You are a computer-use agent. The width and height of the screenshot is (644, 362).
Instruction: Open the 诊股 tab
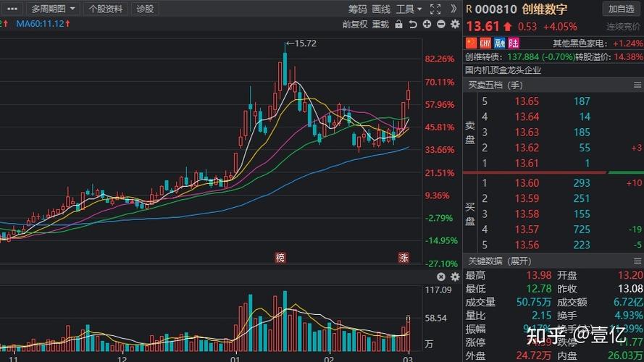click(x=145, y=9)
